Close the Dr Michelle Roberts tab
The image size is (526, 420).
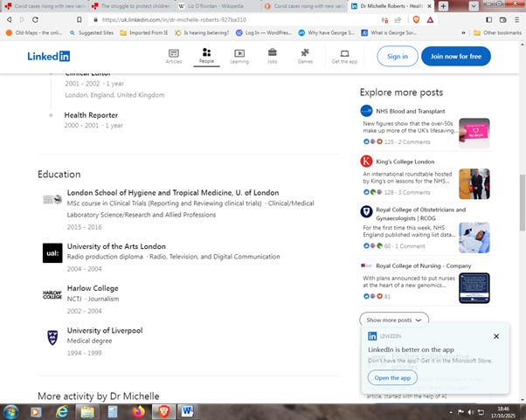pos(429,6)
